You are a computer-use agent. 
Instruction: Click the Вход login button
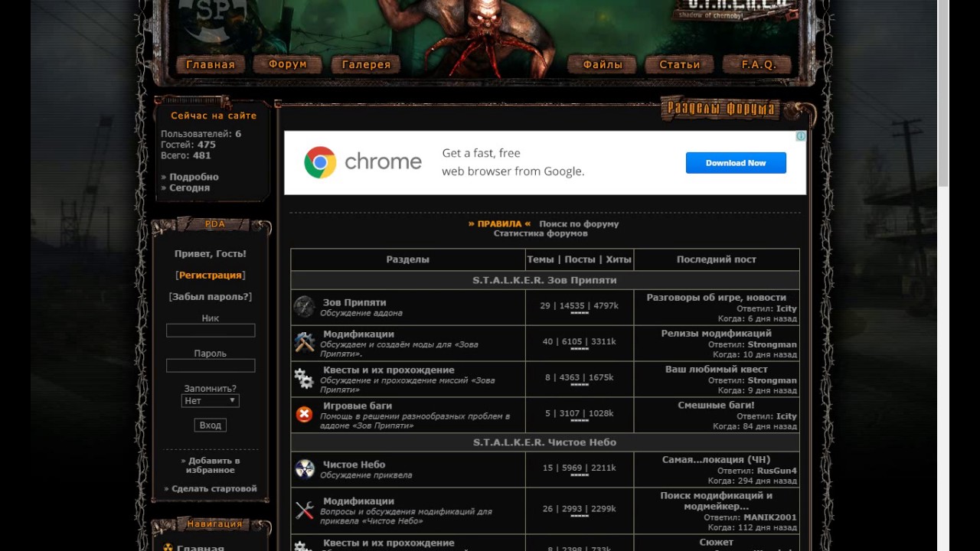click(x=210, y=425)
